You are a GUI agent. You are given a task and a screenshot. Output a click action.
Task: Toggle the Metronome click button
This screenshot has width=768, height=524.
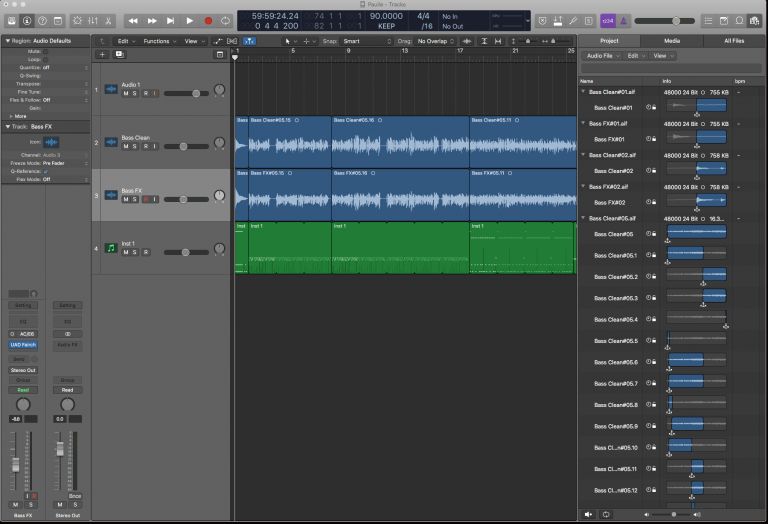[x=624, y=21]
